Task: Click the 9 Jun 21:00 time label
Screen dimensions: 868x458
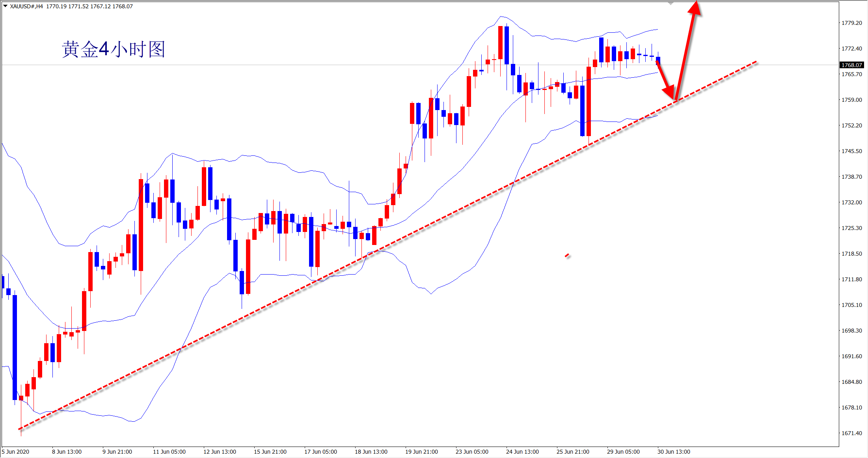Action: click(117, 452)
